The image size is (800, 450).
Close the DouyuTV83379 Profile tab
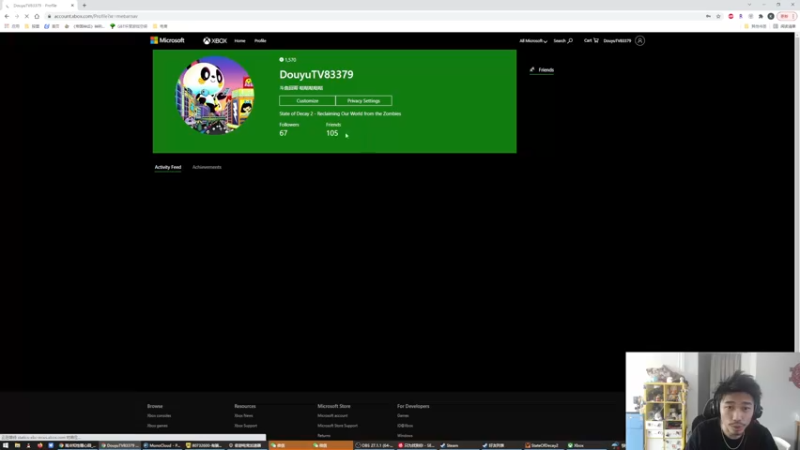pos(72,5)
